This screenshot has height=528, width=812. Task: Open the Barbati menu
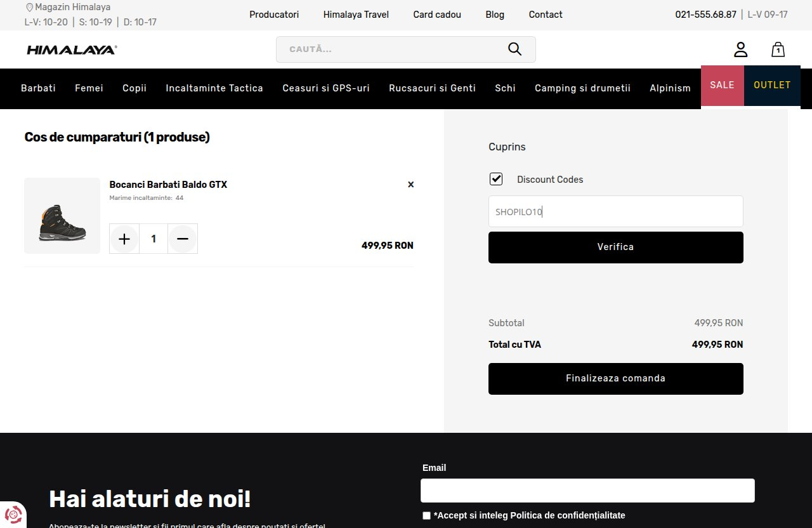38,88
